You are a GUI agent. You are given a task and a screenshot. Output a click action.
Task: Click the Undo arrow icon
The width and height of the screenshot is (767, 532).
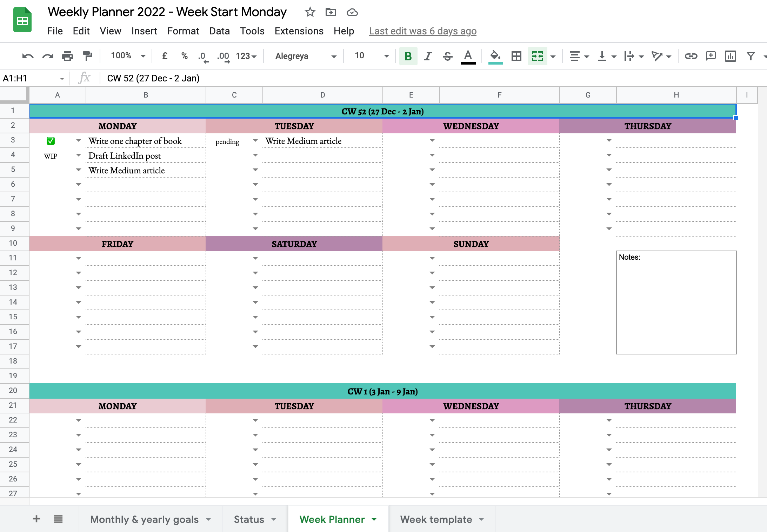(x=28, y=56)
